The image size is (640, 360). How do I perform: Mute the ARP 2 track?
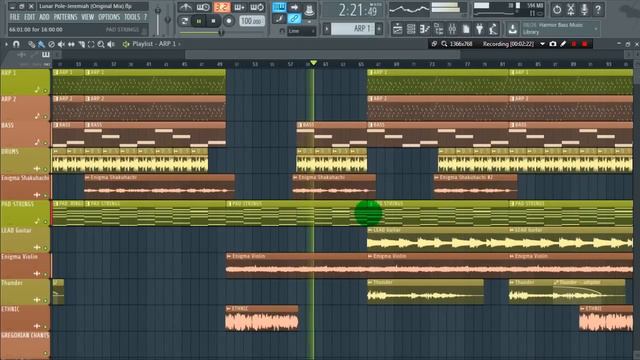(45, 117)
